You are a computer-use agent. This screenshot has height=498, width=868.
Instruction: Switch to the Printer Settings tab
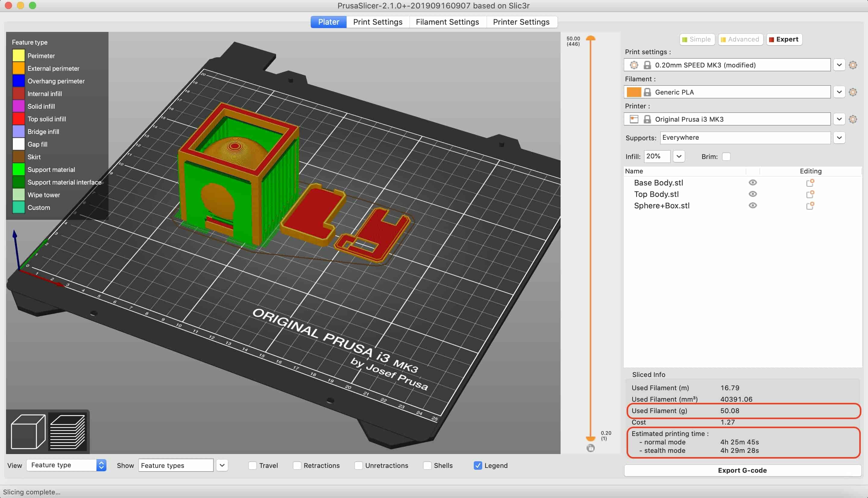click(521, 21)
